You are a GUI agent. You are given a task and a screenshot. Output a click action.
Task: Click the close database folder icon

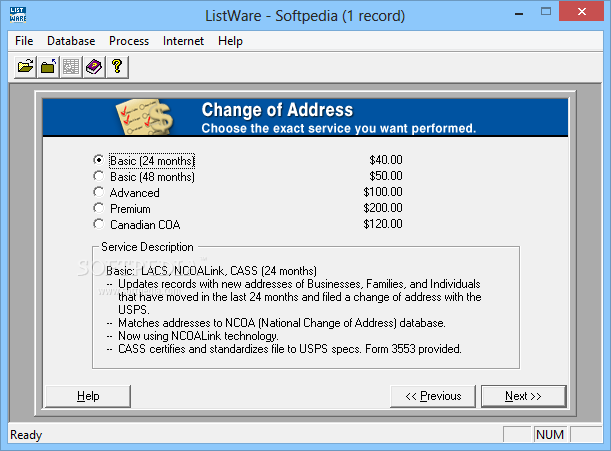[x=48, y=67]
